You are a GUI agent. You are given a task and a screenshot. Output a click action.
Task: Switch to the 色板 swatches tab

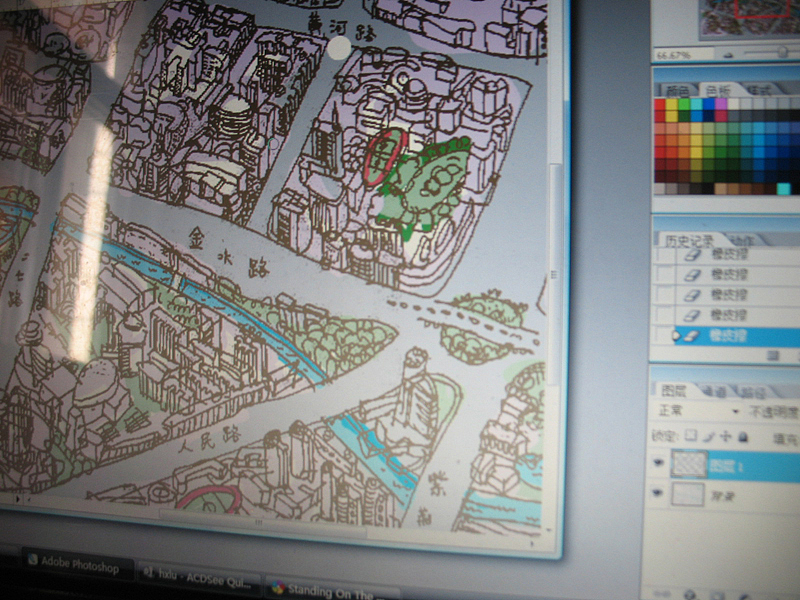coord(717,90)
